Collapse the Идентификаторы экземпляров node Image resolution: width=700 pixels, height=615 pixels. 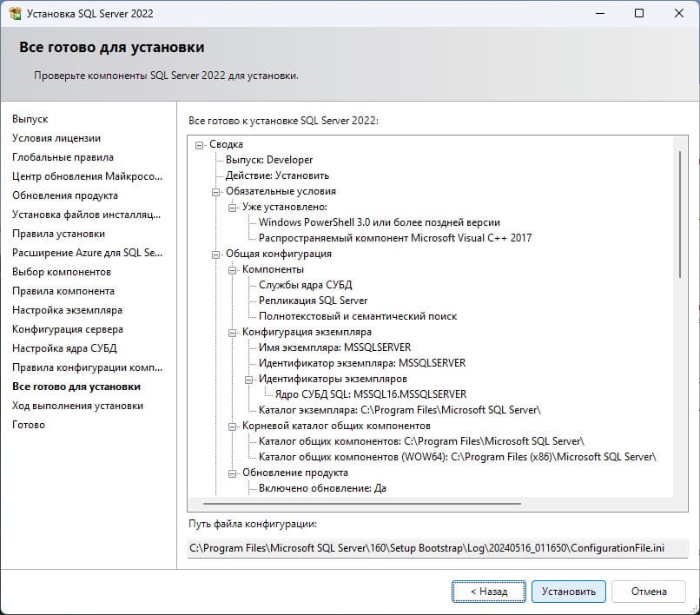[x=249, y=380]
